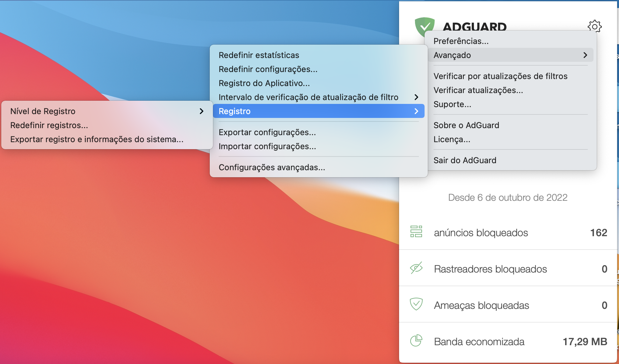The image size is (619, 364).
Task: Select Verificar atualizações... menu item
Action: 511,90
